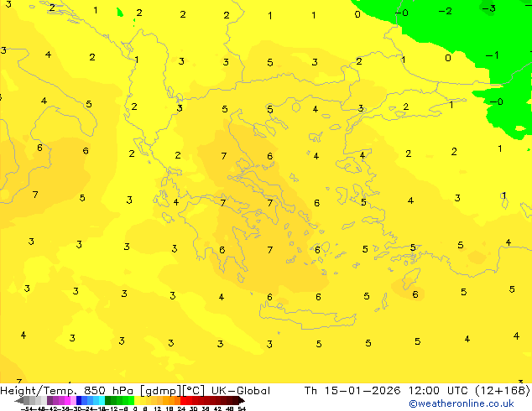532x411 pixels.
Task: Click the '-2' temperature value on map
Action: (x=445, y=11)
